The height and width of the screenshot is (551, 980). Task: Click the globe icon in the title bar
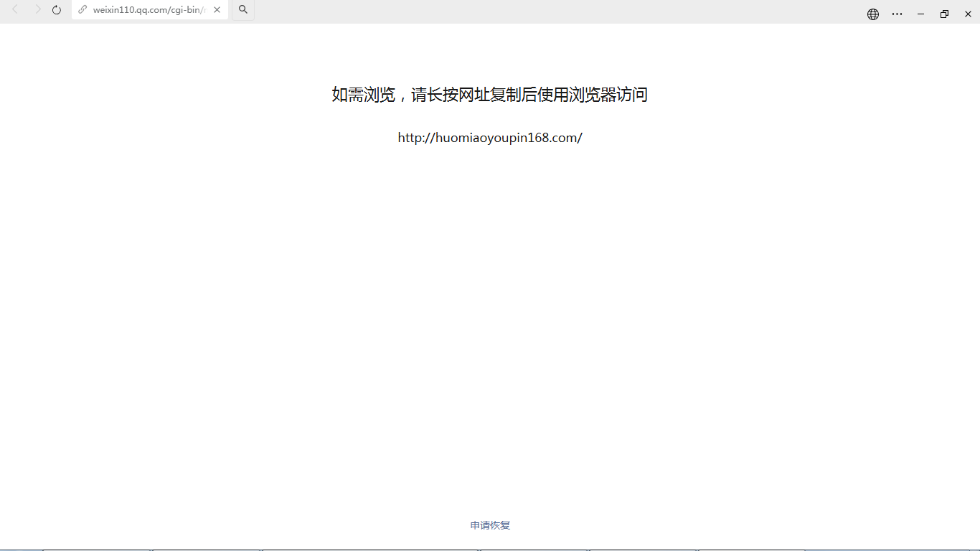click(873, 14)
